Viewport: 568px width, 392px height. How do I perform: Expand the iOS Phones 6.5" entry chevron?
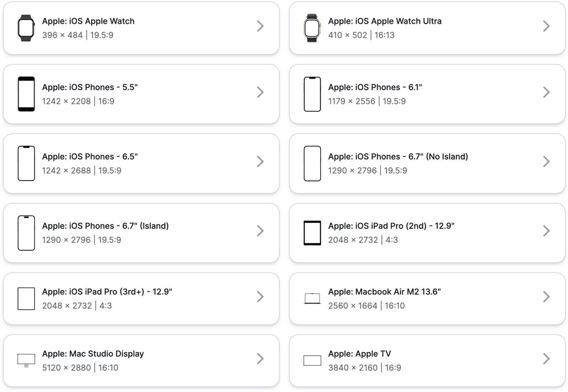260,162
